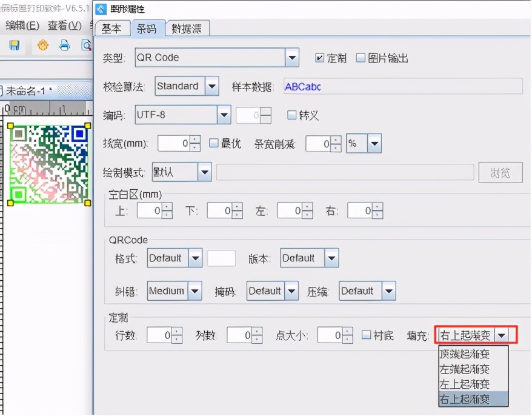Image resolution: width=532 pixels, height=416 pixels.
Task: Click the 绘制模式 path text field
Action: pos(345,172)
